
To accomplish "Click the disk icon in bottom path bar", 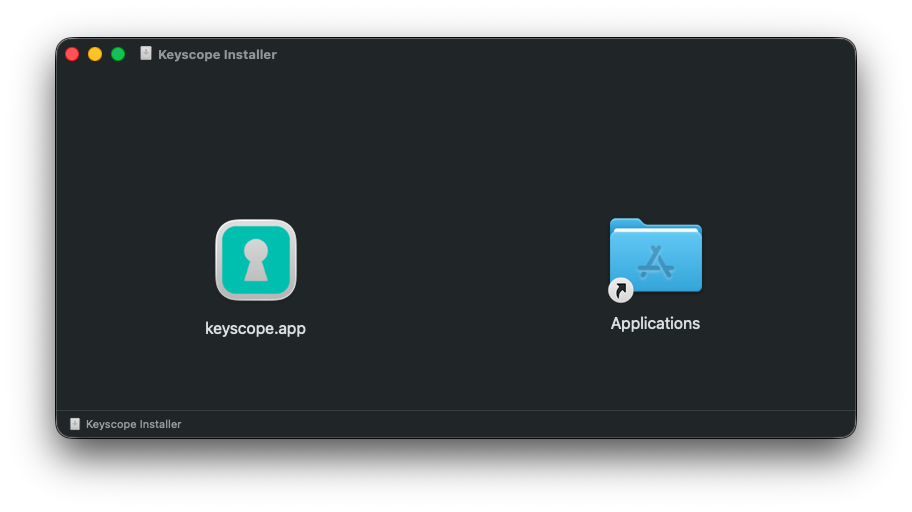I will 75,424.
